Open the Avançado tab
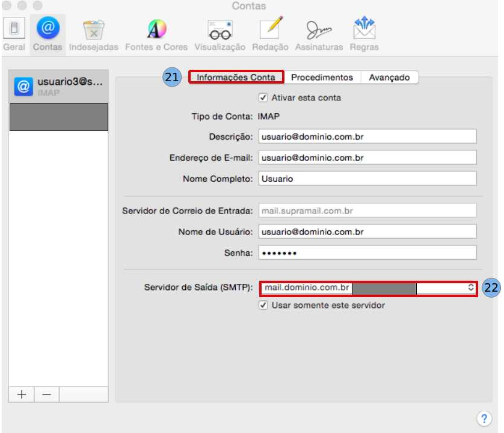This screenshot has height=433, width=504. click(x=389, y=78)
